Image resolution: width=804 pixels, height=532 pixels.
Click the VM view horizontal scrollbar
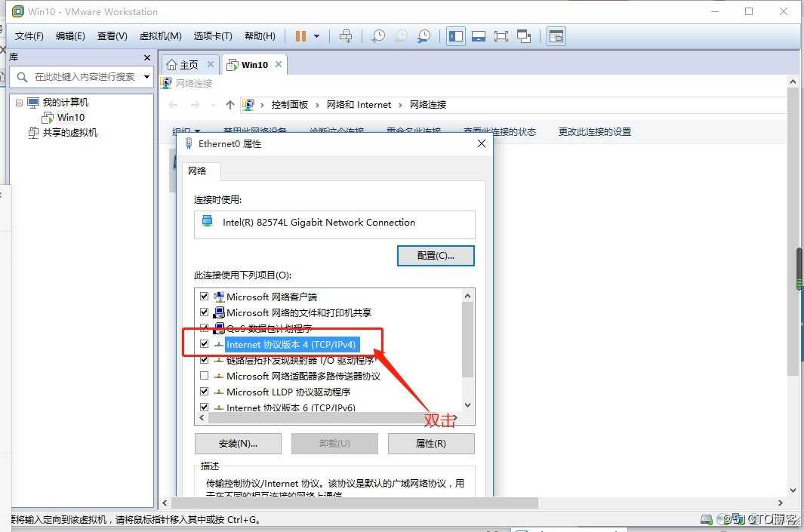[x=355, y=503]
